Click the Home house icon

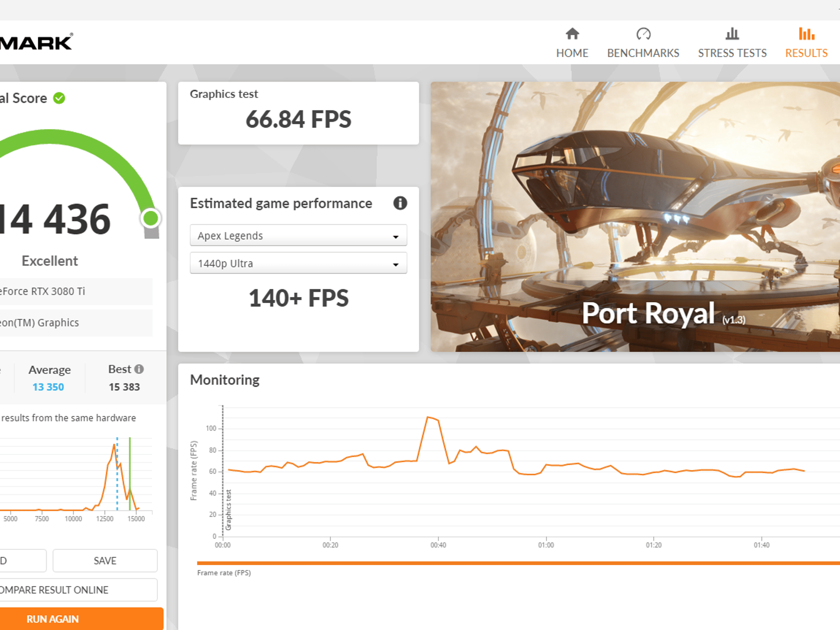572,34
